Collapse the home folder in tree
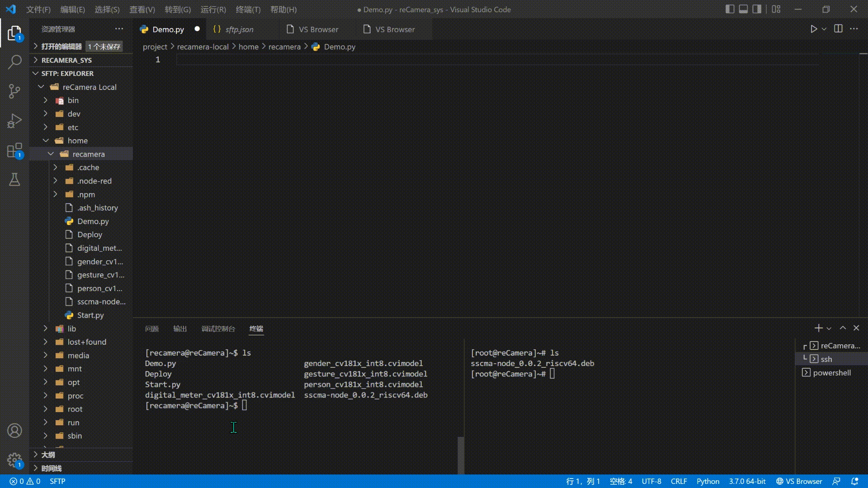This screenshot has width=868, height=488. [x=46, y=141]
